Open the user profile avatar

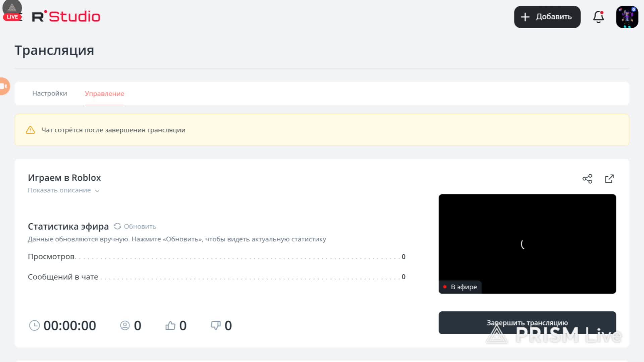(x=627, y=17)
